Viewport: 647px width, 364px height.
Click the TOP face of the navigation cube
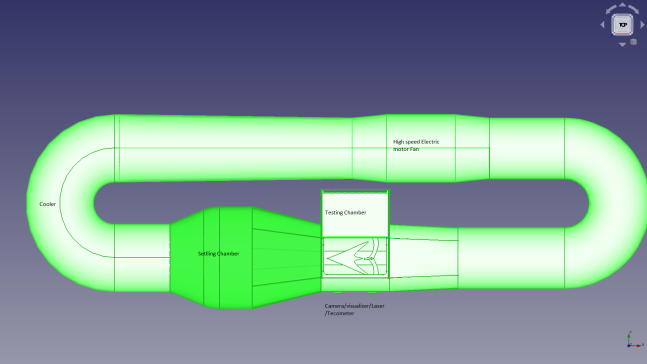622,25
